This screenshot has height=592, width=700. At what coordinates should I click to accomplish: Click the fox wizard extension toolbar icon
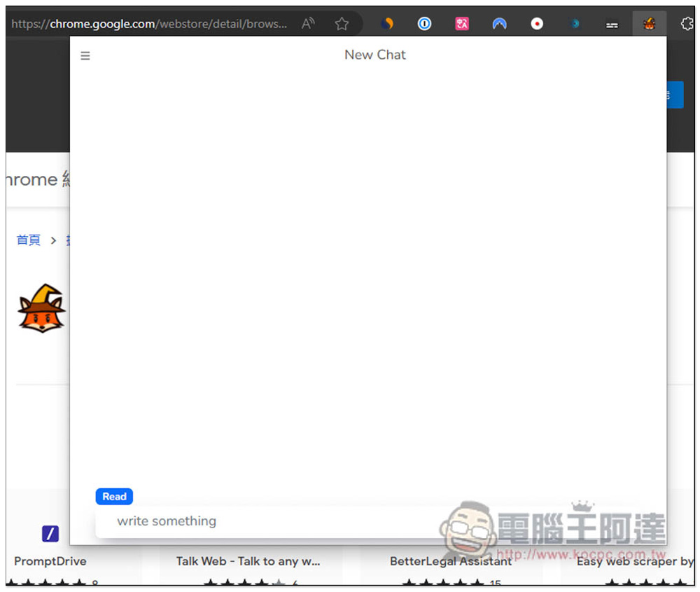click(x=650, y=23)
